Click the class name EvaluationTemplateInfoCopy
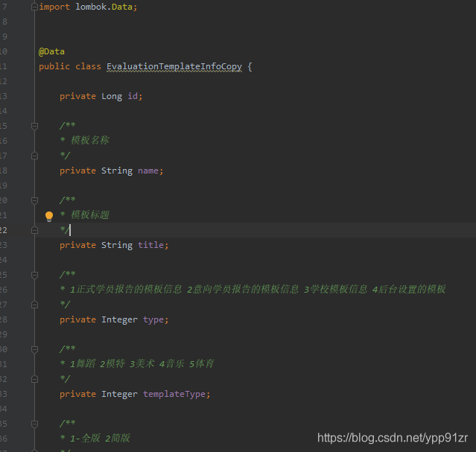 [x=174, y=66]
